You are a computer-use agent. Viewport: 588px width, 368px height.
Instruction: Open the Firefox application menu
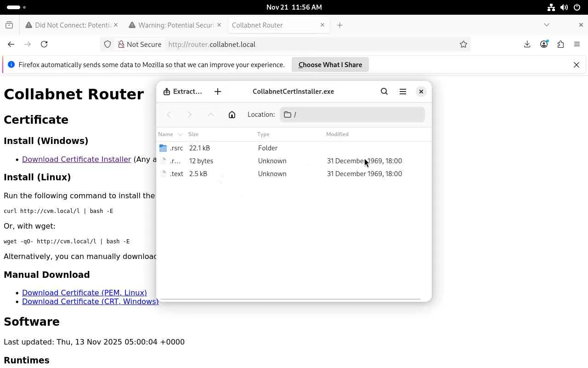[x=577, y=44]
